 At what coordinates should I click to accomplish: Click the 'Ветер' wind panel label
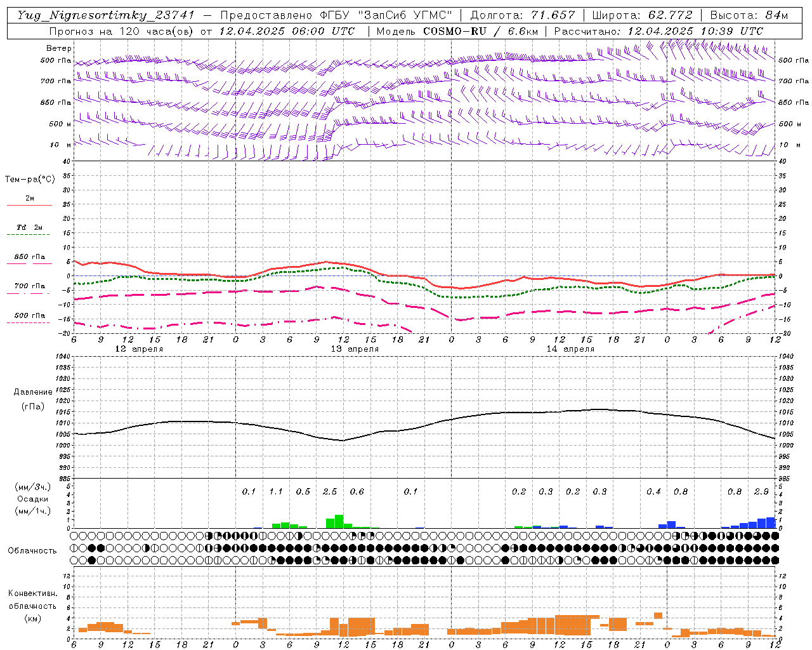click(x=59, y=48)
